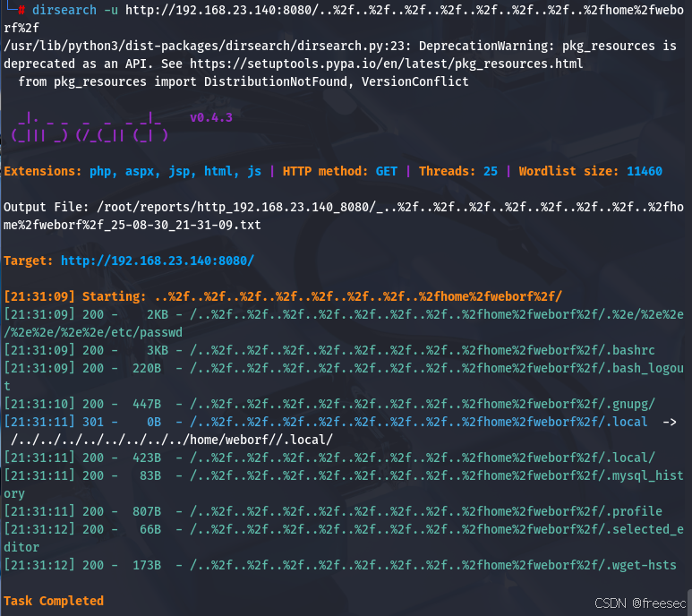
Task: Click the 220B size of .bash_logout
Action: (147, 369)
